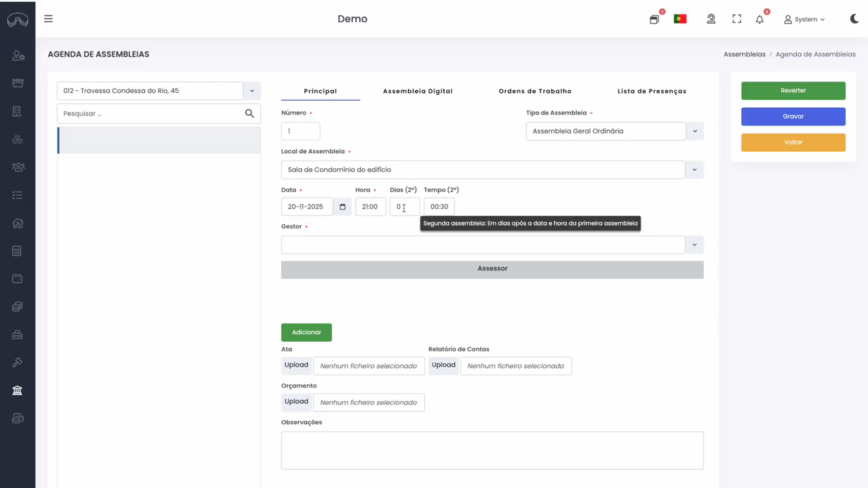
Task: Open the Lista de Presenças tab
Action: click(652, 91)
